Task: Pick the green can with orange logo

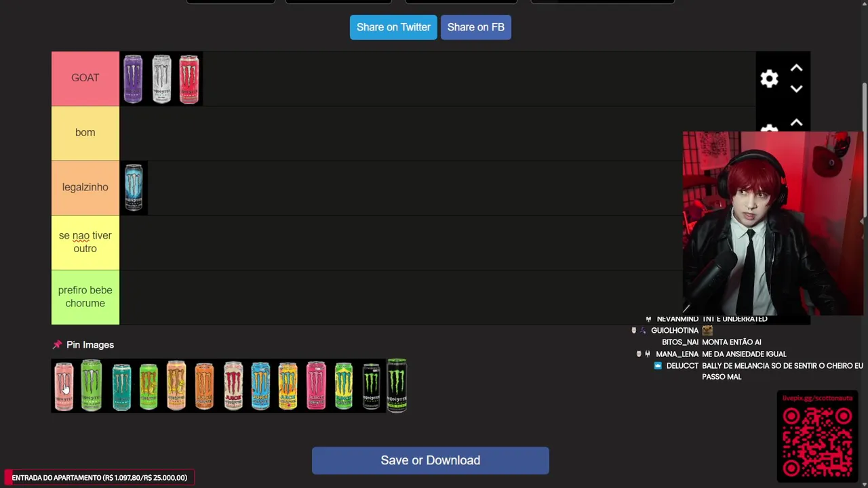Action: click(149, 386)
